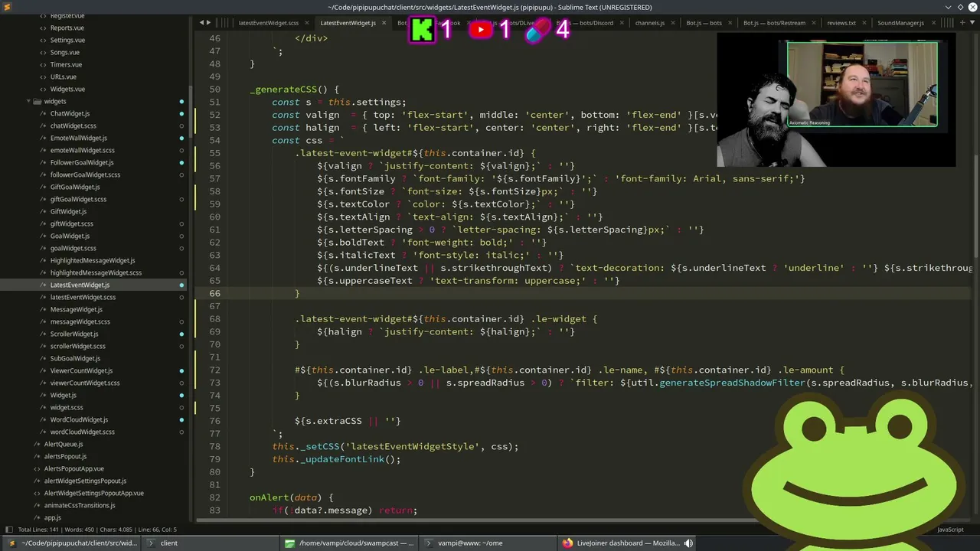Open GiftGoalWidget.js file

(x=75, y=187)
